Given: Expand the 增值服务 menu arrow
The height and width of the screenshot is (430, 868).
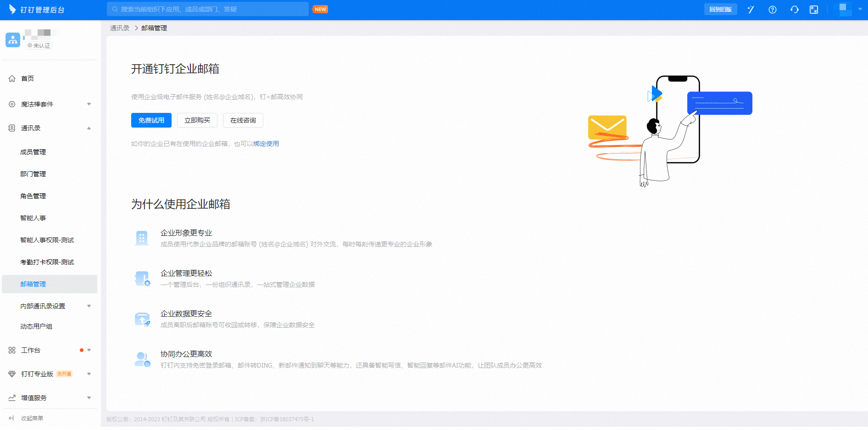Looking at the screenshot, I should coord(89,398).
